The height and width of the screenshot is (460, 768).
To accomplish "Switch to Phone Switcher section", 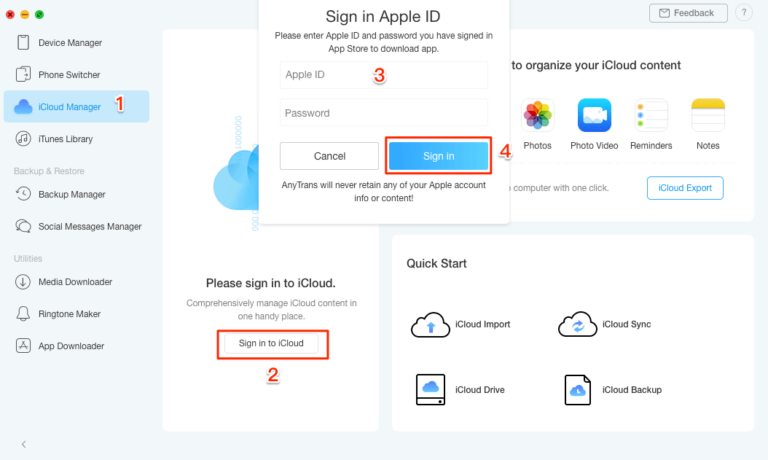I will click(69, 75).
